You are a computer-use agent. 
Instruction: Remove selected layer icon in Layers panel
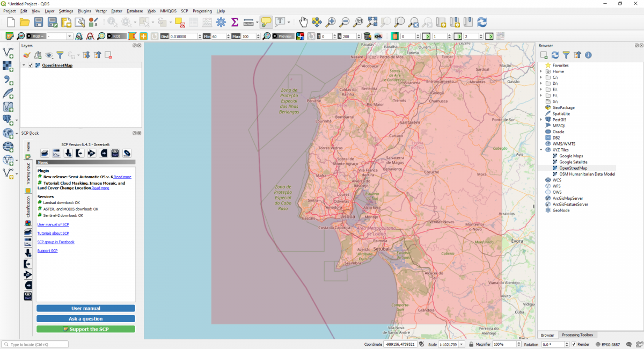[108, 55]
